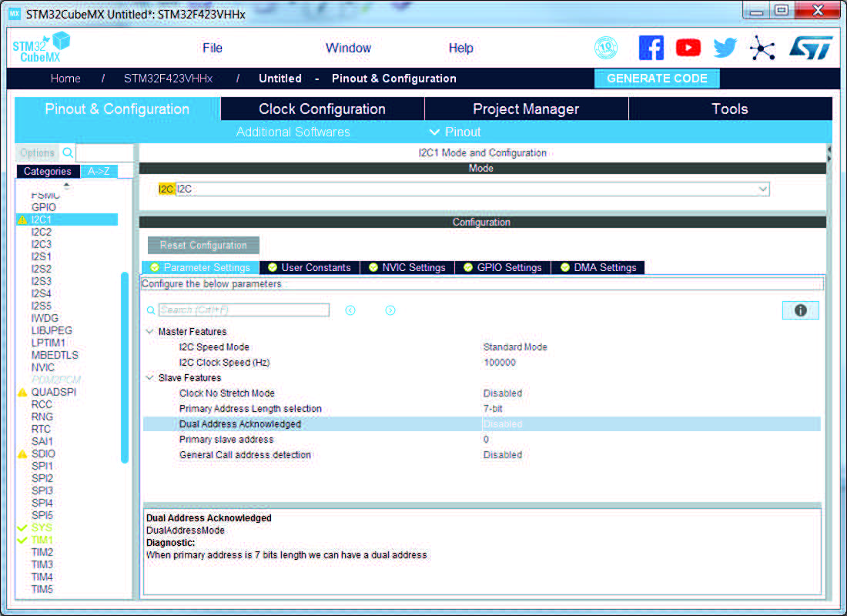
Task: Open the YouTube icon link
Action: [x=688, y=48]
